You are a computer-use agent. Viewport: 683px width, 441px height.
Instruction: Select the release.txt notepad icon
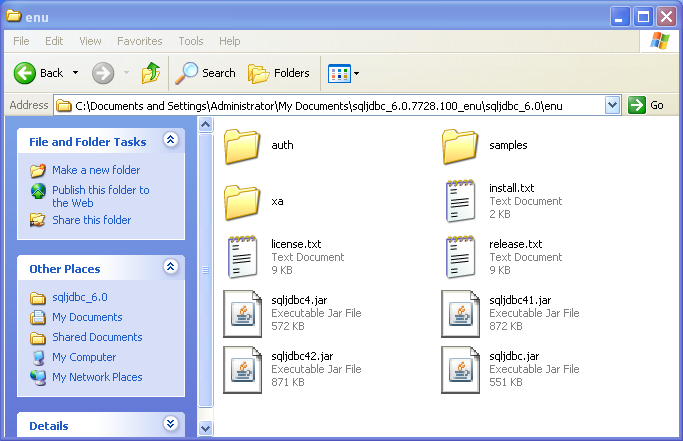[x=460, y=257]
